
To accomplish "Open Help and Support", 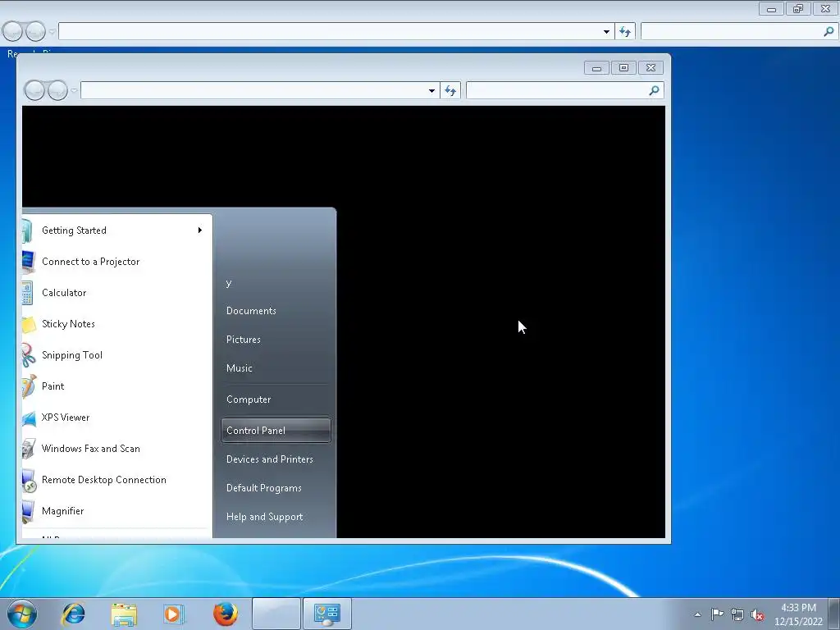I will pos(265,517).
